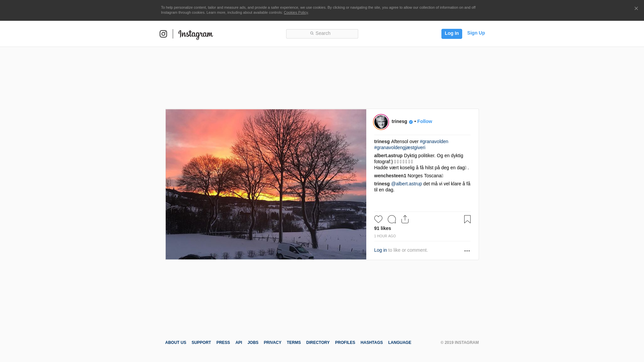Open the Sign Up link
Screen dimensions: 644x362
point(476,33)
